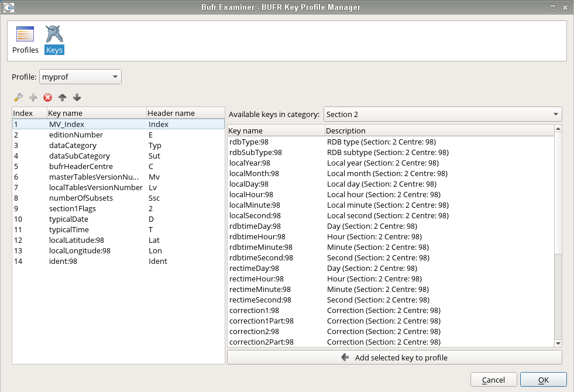Select the editionNumber key row

(x=118, y=135)
